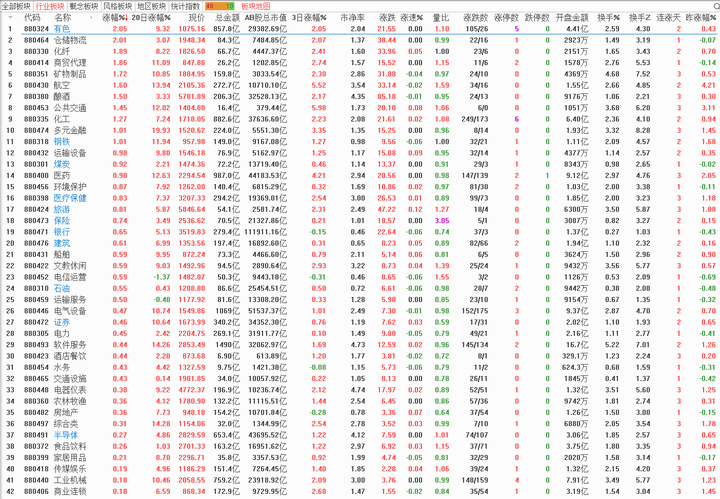
Task: Open the 医疗保健 sector link
Action: 70,198
